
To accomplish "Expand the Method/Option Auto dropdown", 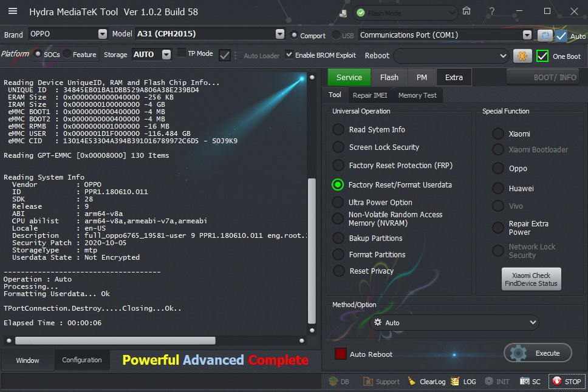I will pyautogui.click(x=532, y=323).
